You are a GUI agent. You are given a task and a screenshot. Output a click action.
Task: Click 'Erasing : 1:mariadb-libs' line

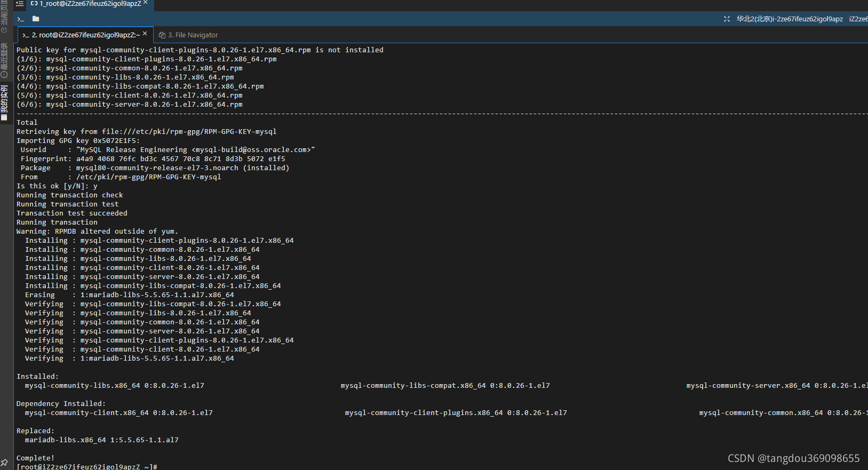pos(130,294)
